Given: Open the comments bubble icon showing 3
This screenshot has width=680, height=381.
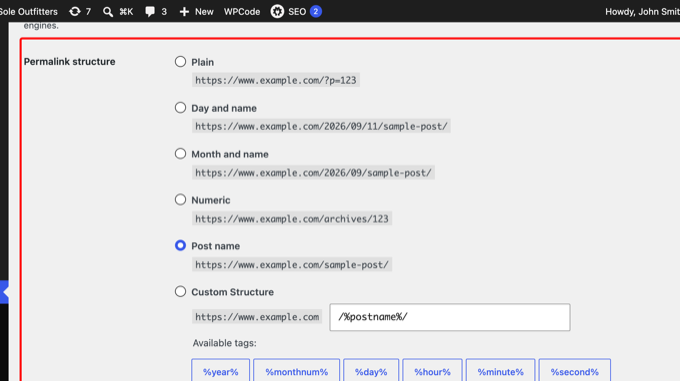Looking at the screenshot, I should click(x=150, y=12).
